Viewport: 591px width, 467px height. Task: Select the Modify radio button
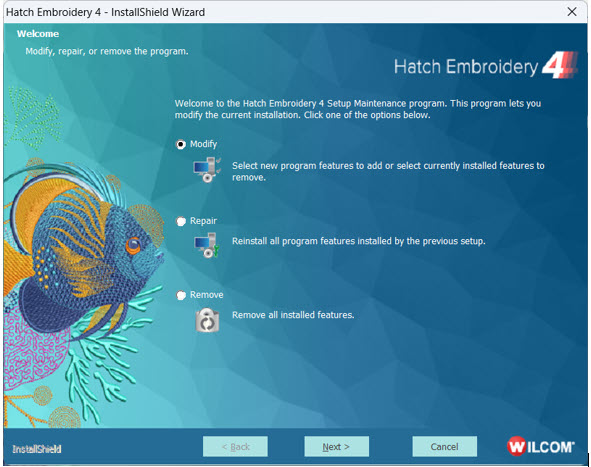[181, 144]
